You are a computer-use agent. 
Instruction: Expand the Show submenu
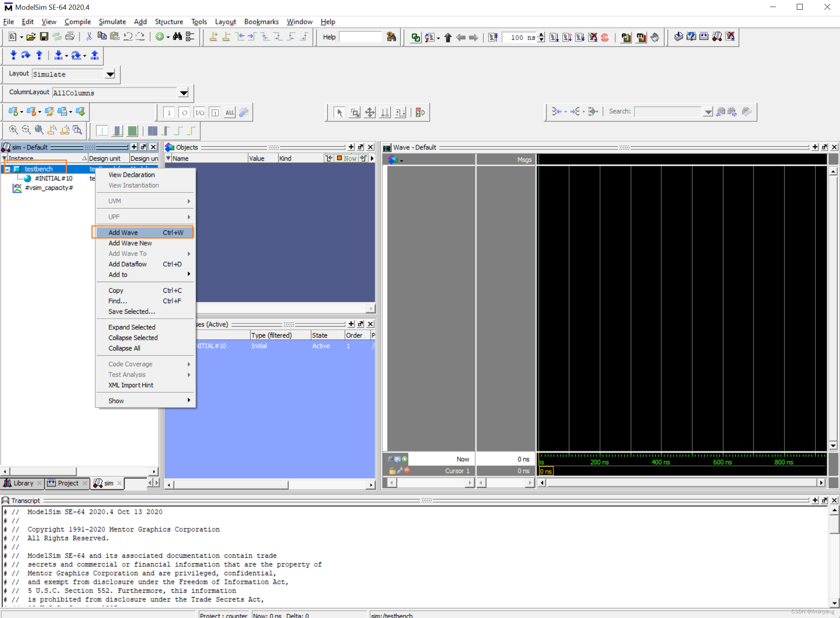tap(145, 401)
